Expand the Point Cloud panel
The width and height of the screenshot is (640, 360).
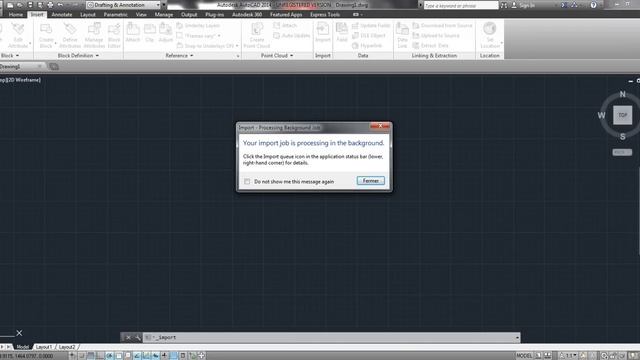pos(277,56)
